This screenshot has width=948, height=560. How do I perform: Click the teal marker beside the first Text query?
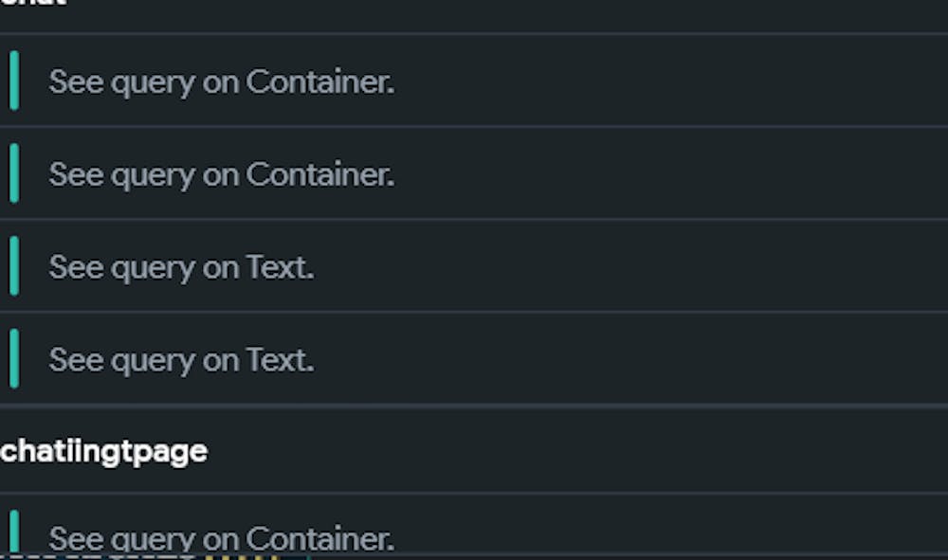pos(14,266)
